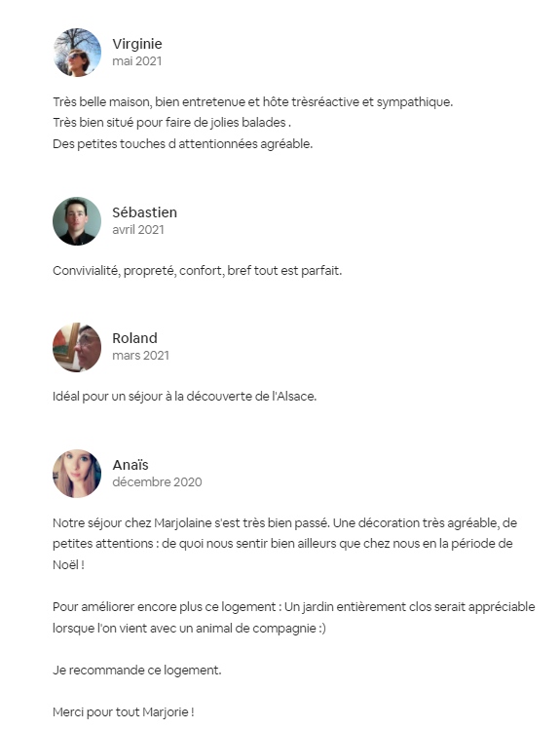The image size is (560, 729).
Task: Select the date mars 2021
Action: coord(141,356)
